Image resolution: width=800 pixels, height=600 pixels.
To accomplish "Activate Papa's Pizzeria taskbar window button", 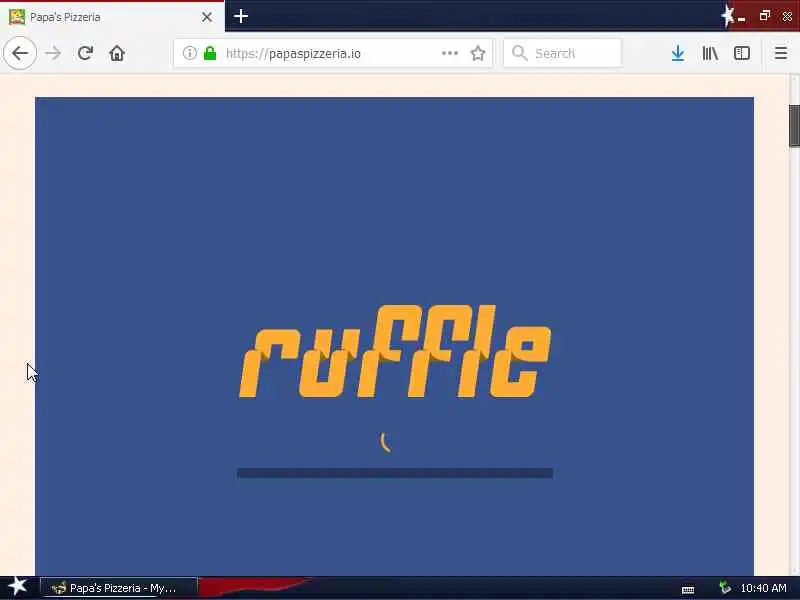I will (119, 588).
